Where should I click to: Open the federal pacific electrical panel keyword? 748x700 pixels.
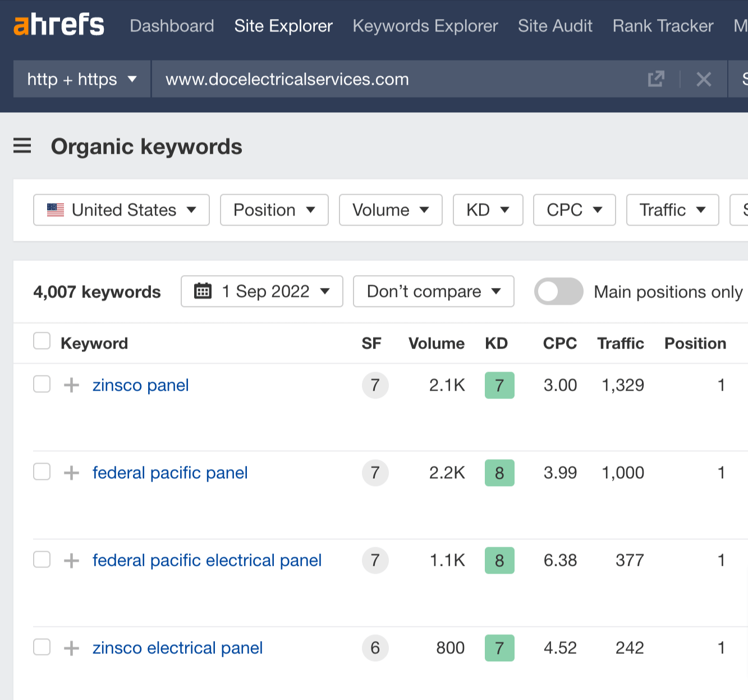[x=206, y=560]
